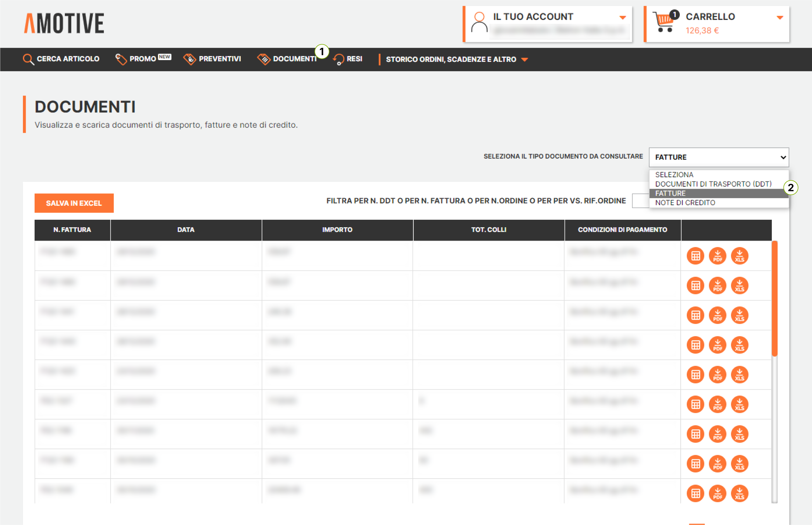Download PDF for first invoice row

point(717,256)
